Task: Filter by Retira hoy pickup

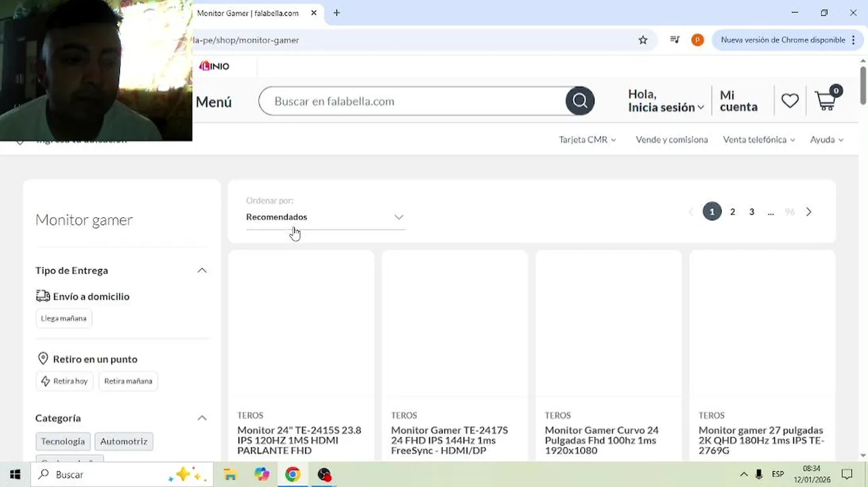Action: 64,381
